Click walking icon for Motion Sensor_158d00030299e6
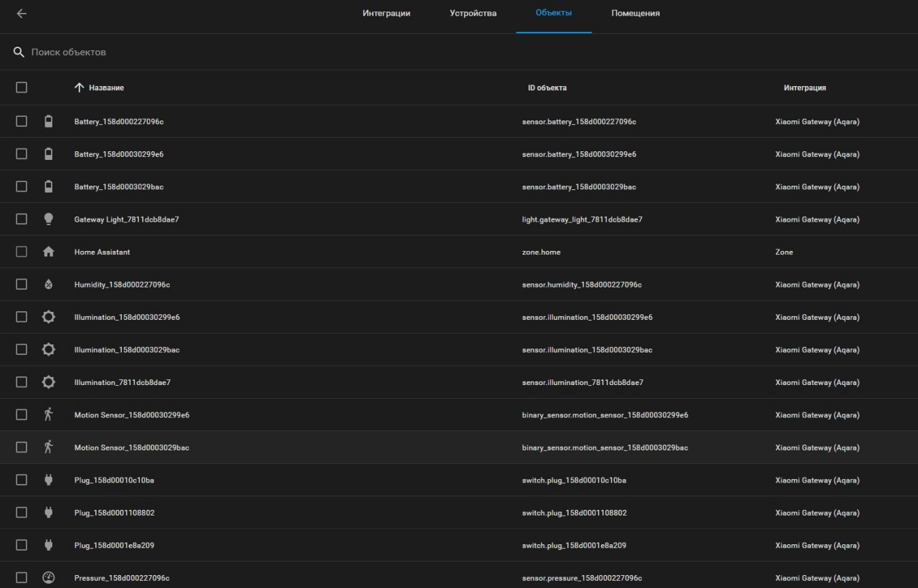This screenshot has height=588, width=918. click(48, 414)
